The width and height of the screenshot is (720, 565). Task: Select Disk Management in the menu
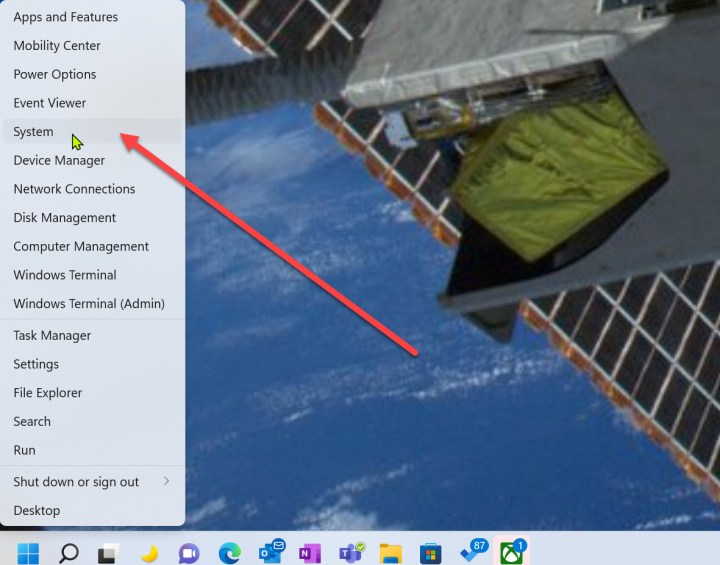(x=64, y=218)
